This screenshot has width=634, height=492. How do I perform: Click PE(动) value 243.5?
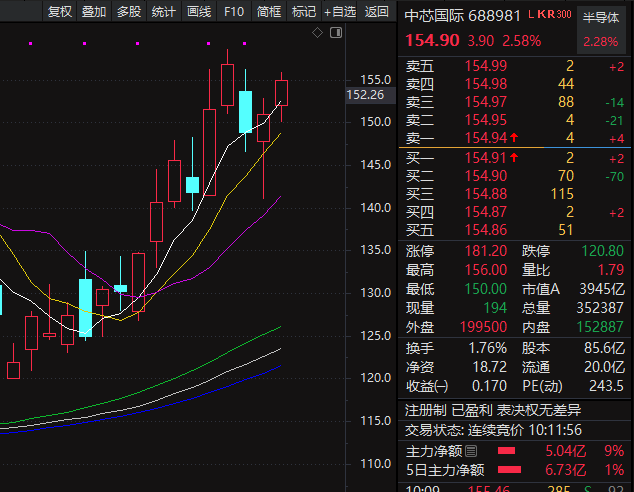(x=606, y=386)
